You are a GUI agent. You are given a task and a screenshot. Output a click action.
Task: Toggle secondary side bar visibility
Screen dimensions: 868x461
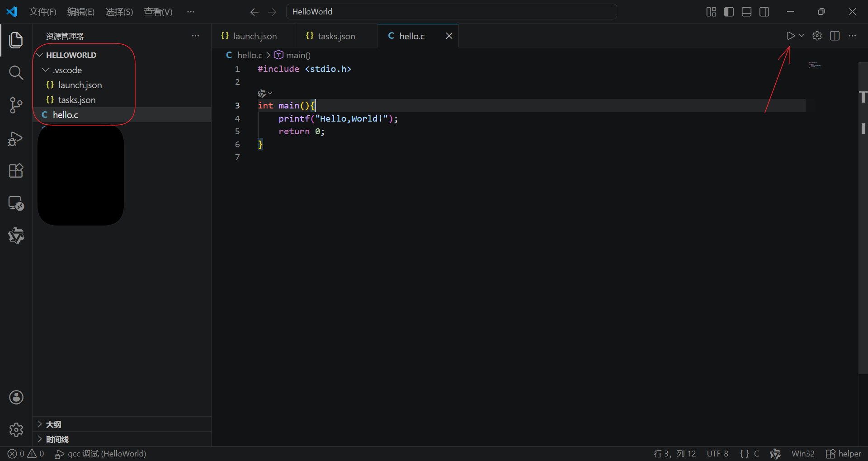coord(764,12)
